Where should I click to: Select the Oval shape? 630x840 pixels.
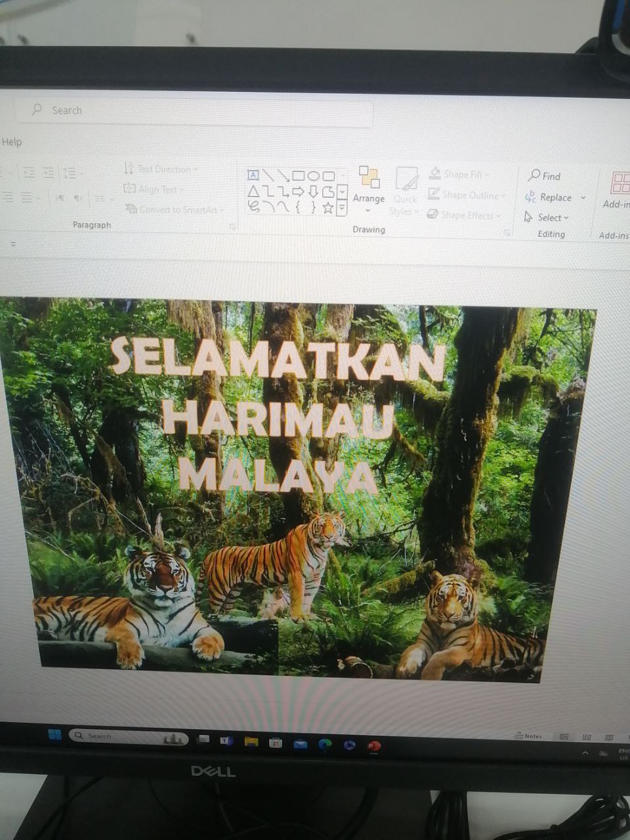pyautogui.click(x=313, y=176)
